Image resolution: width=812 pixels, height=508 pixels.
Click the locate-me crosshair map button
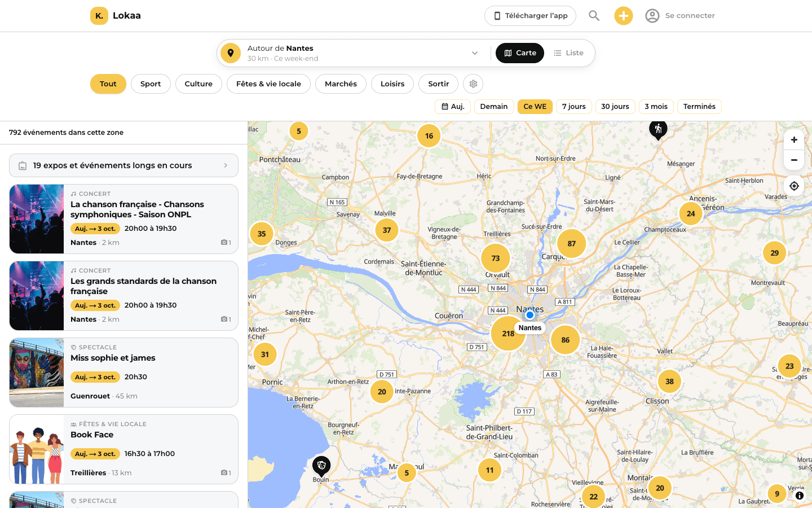coord(794,186)
